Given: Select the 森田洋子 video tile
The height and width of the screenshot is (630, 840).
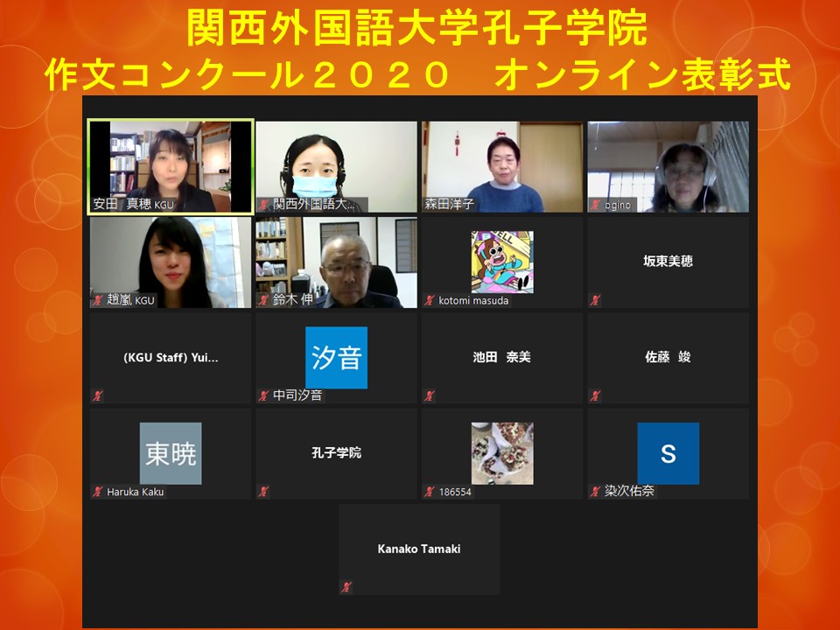Looking at the screenshot, I should coord(501,164).
